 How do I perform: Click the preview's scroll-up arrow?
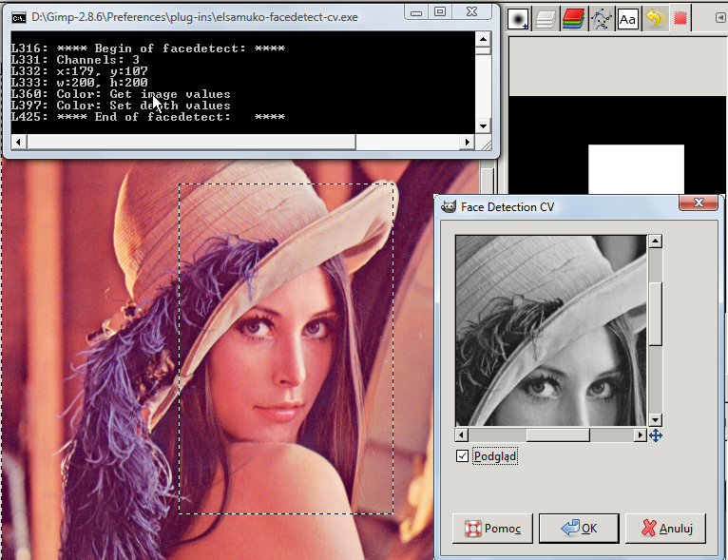(x=655, y=241)
